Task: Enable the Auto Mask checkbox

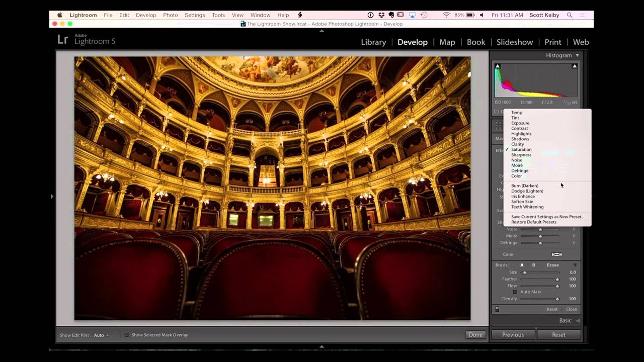Action: [515, 292]
